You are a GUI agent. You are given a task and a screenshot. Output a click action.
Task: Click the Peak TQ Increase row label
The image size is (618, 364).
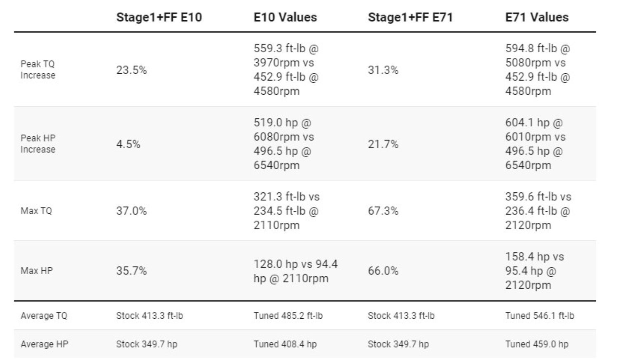(x=38, y=70)
